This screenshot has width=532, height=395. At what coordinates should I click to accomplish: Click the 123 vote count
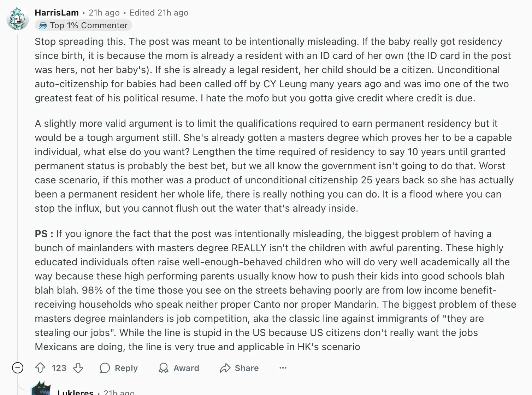click(59, 368)
